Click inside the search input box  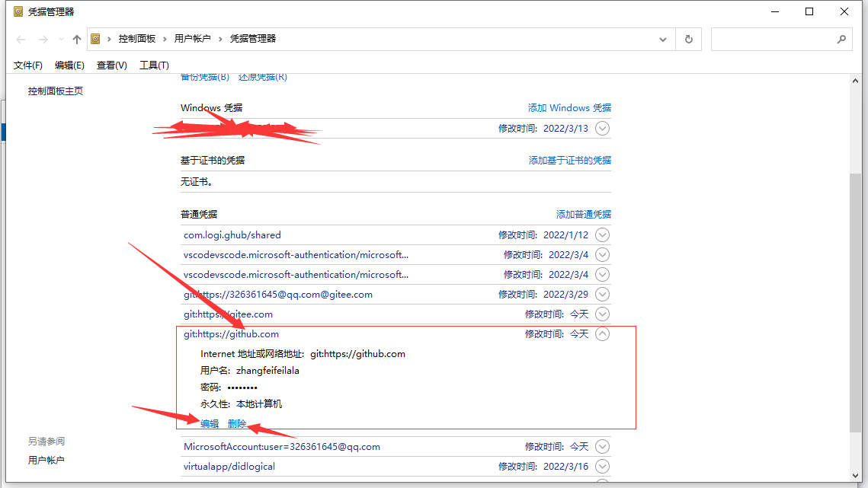coord(770,39)
